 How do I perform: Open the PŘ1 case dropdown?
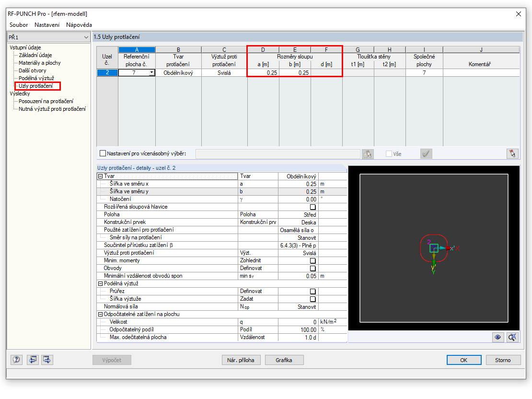86,37
